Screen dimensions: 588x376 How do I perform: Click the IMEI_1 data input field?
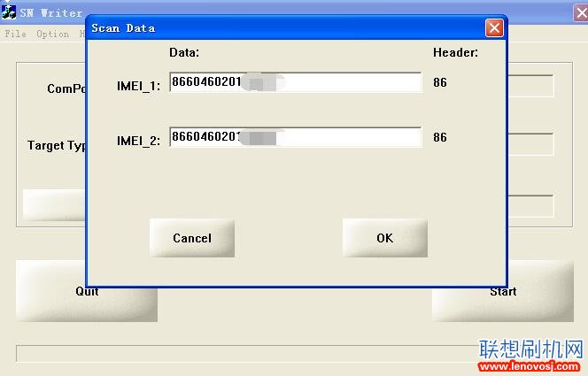click(x=296, y=82)
